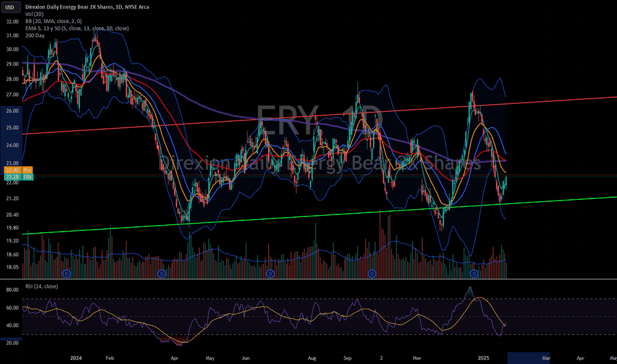Click the Aug label on time axis
The height and width of the screenshot is (364, 617).
coord(312,358)
